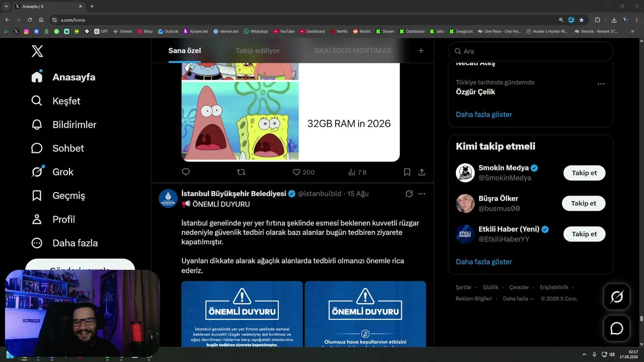Ask Grok about the İstanbul Büyükşehir Belediyesi post

tap(409, 194)
